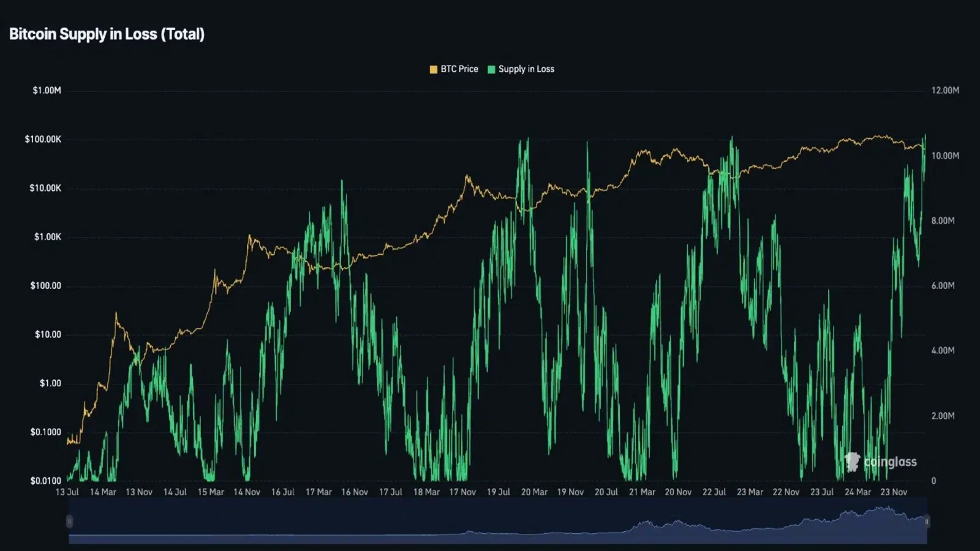Click the 20 Jul date label
980x551 pixels.
606,492
